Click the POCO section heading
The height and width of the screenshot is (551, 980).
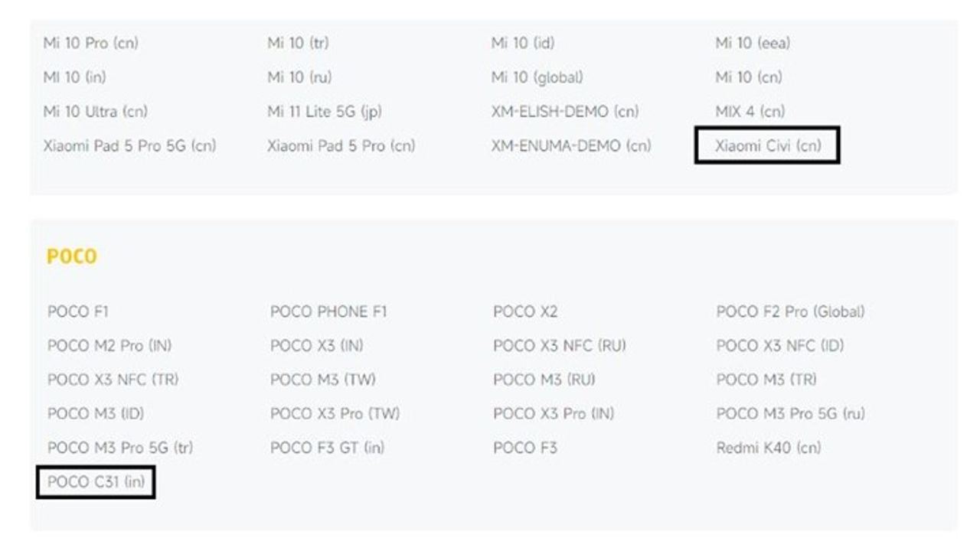point(72,256)
